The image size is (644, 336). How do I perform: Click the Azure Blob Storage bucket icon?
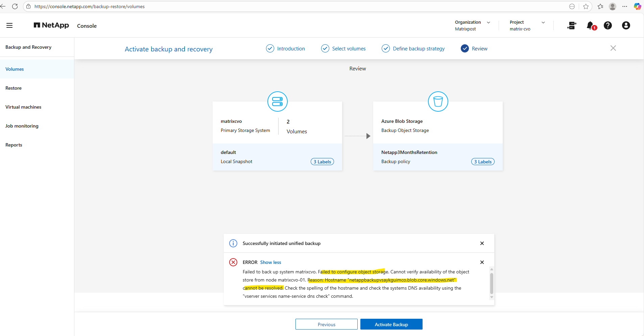click(x=438, y=102)
